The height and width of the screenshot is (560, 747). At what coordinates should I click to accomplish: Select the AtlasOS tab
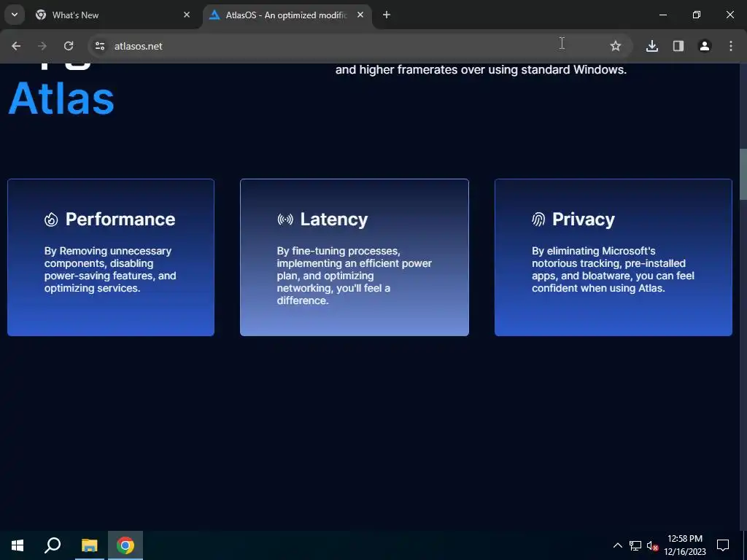[287, 15]
